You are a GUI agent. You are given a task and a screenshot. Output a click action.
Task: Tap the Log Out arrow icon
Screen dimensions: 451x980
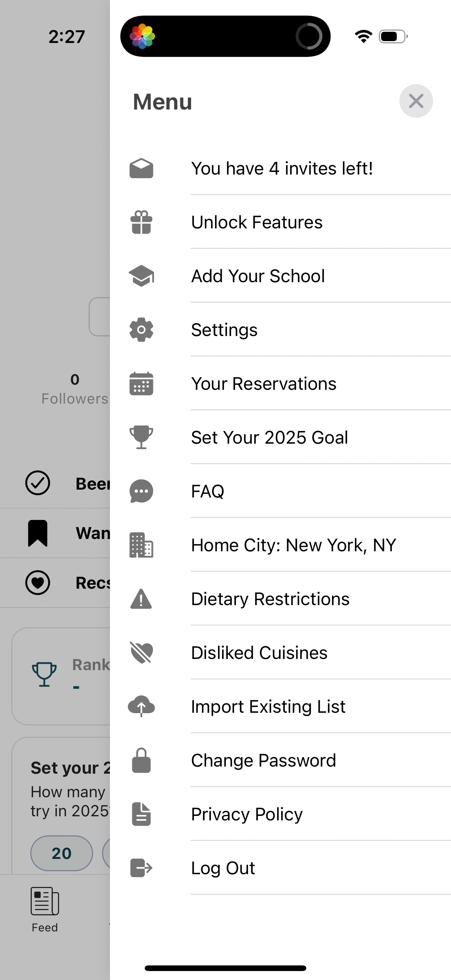click(141, 868)
